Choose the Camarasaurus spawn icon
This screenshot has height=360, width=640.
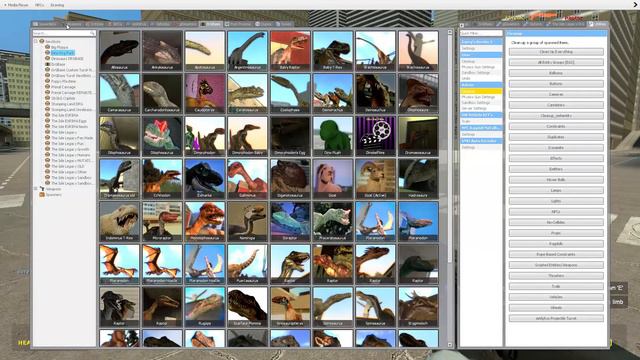[x=119, y=93]
